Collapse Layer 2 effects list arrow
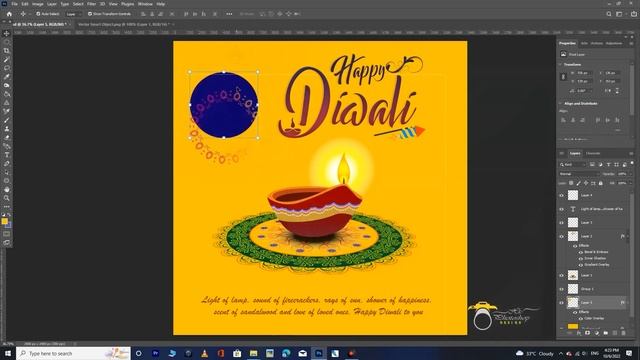 tap(628, 236)
